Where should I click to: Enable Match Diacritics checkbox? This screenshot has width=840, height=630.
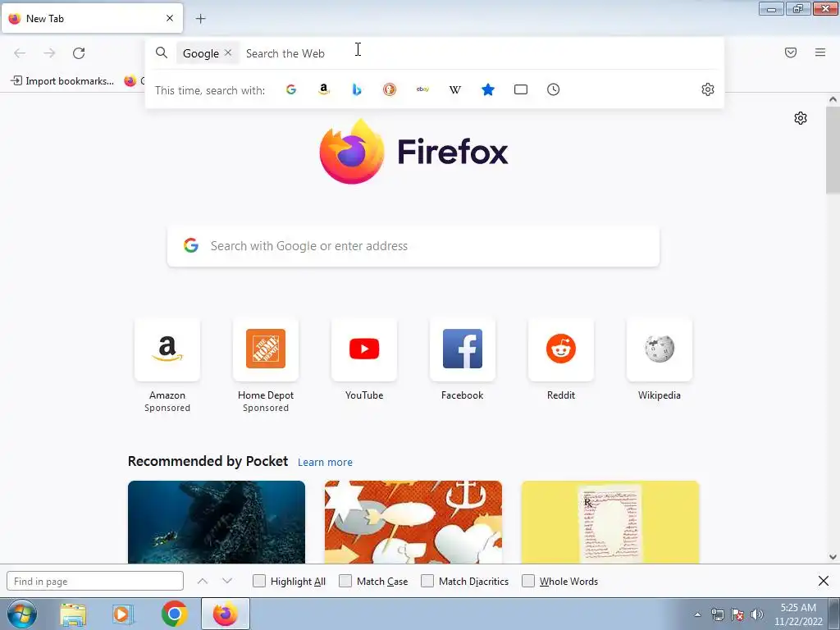pos(427,582)
